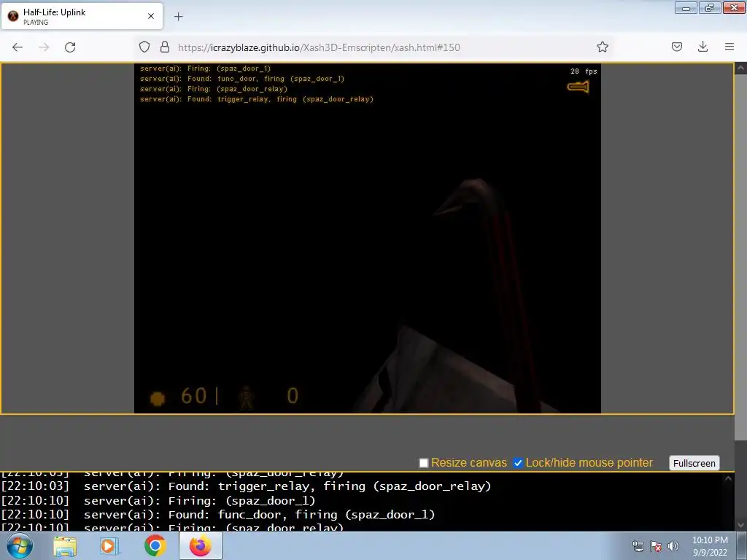The width and height of the screenshot is (747, 560).
Task: Click the console log scroll up arrow
Action: [728, 479]
